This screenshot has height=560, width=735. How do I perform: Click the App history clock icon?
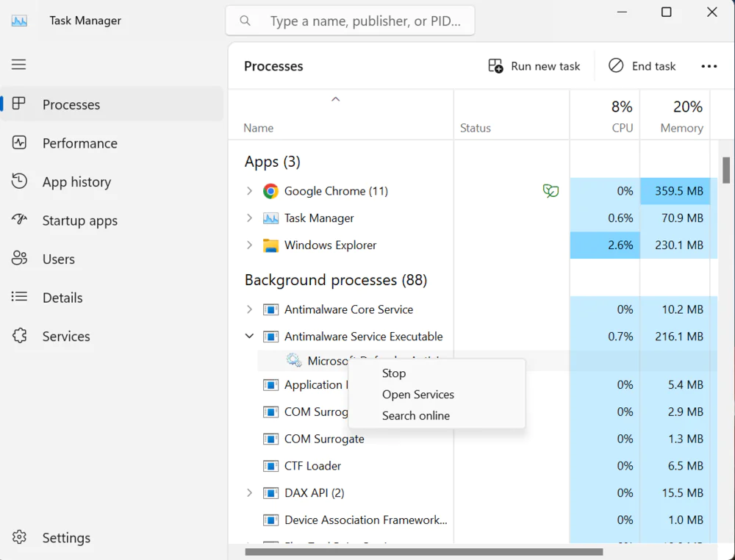[19, 181]
